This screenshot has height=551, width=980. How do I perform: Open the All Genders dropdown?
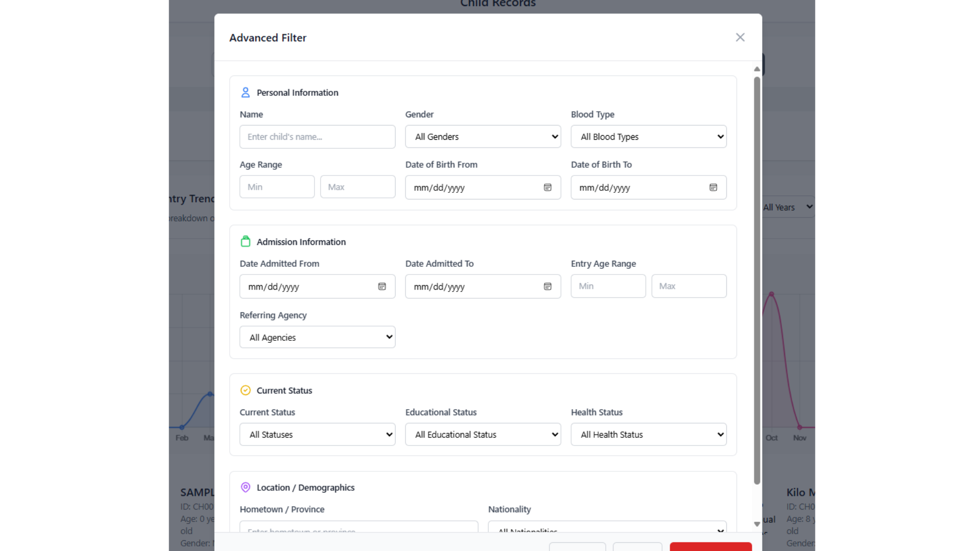(482, 136)
